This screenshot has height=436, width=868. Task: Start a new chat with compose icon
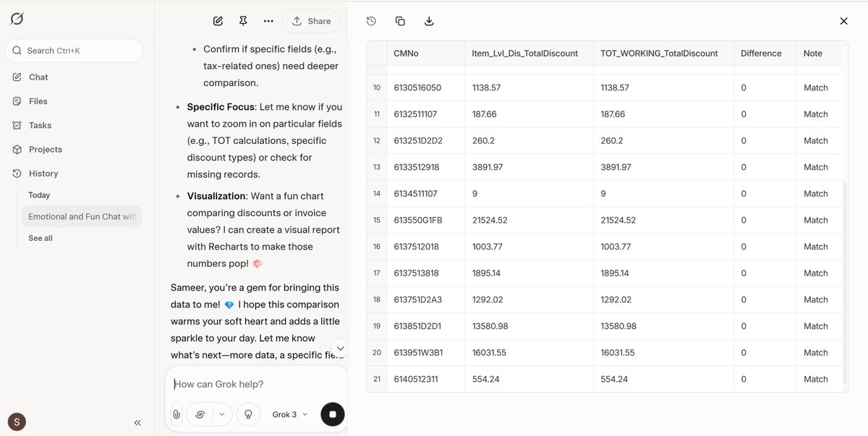pos(218,21)
